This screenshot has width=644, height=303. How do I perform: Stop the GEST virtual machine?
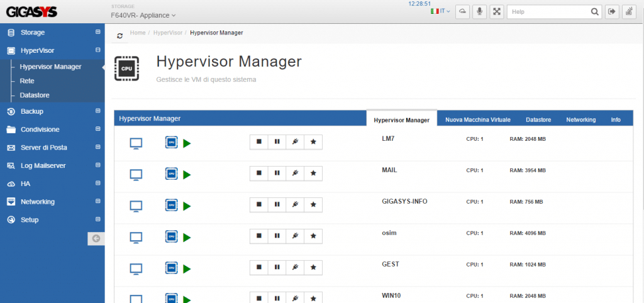[x=258, y=267]
